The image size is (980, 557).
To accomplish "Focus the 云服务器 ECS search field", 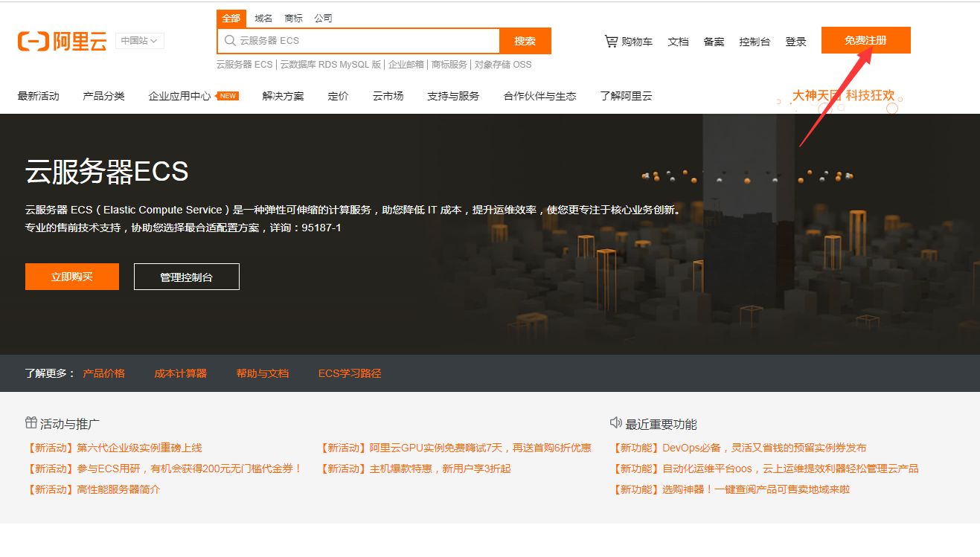I will pos(365,41).
